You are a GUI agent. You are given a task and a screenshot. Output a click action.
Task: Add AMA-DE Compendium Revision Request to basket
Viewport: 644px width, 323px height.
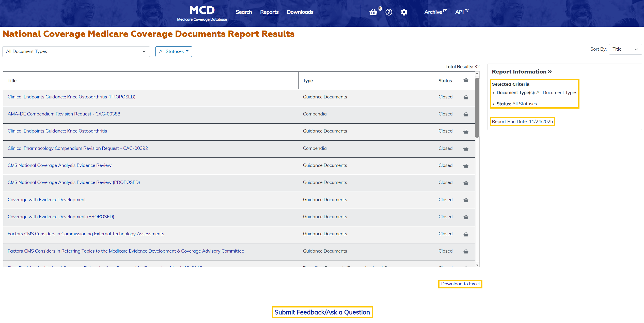click(x=466, y=114)
